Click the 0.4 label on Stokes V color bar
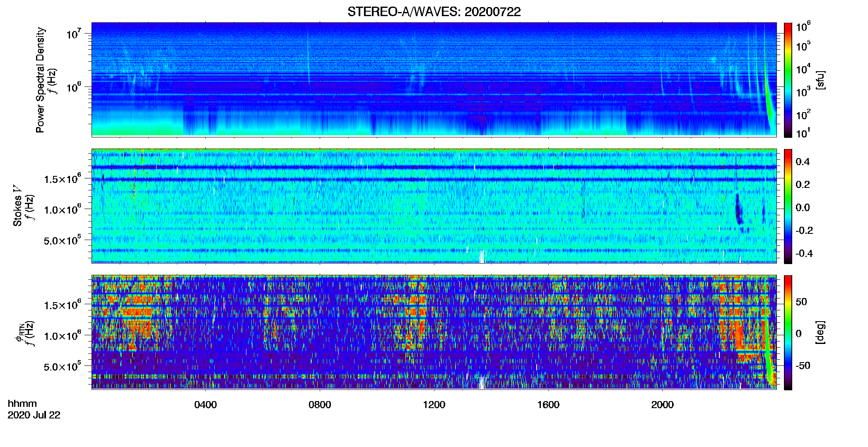 click(803, 161)
